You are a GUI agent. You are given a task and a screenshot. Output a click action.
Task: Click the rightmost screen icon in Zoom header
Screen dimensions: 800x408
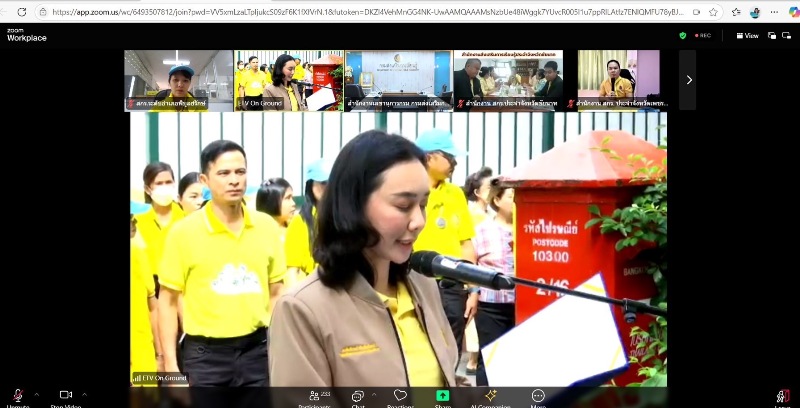pyautogui.click(x=786, y=36)
